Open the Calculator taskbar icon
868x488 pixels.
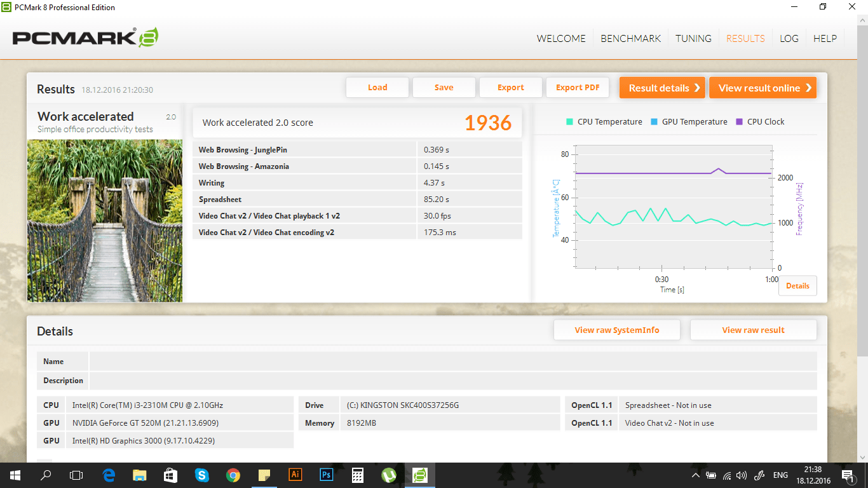coord(357,475)
